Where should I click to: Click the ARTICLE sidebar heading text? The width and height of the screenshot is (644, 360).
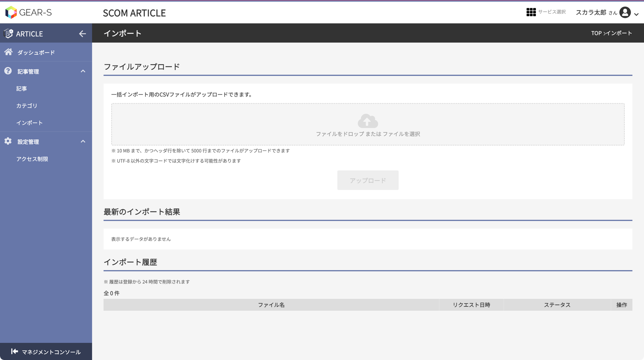30,34
